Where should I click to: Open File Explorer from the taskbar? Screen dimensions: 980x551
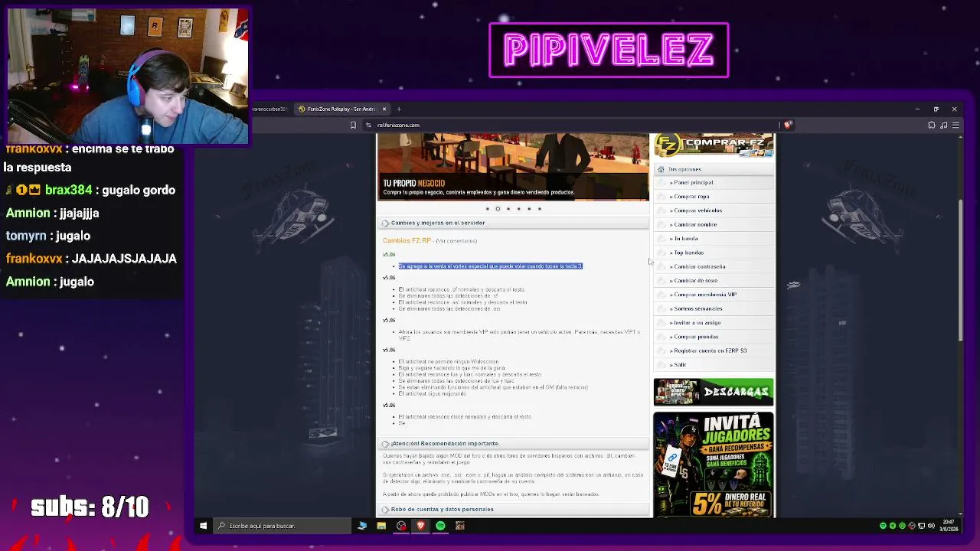381,526
